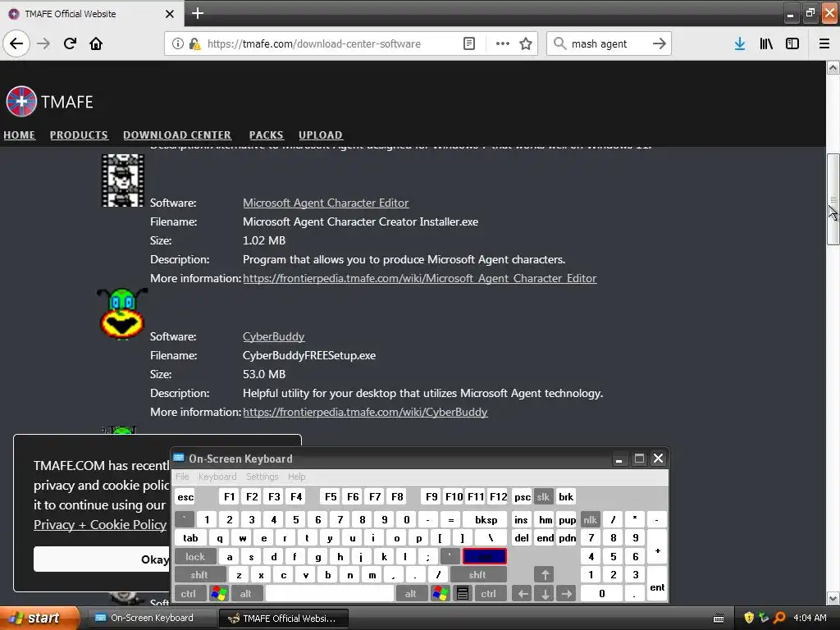
Task: Open the library icon in the toolbar
Action: coord(766,44)
